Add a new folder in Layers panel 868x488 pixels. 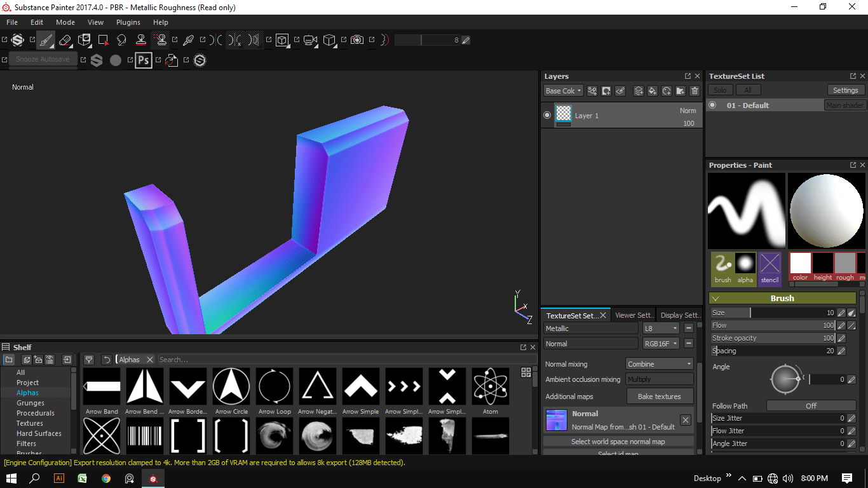[681, 91]
